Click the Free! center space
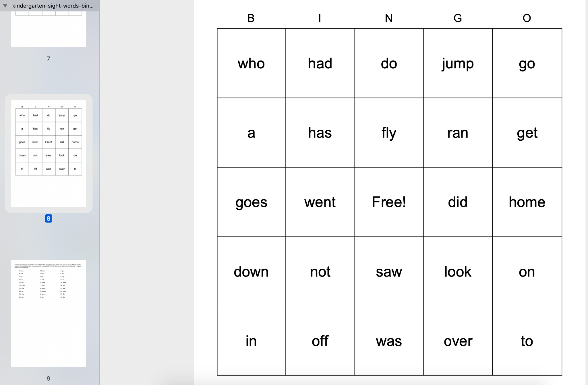588x385 pixels. pos(389,202)
